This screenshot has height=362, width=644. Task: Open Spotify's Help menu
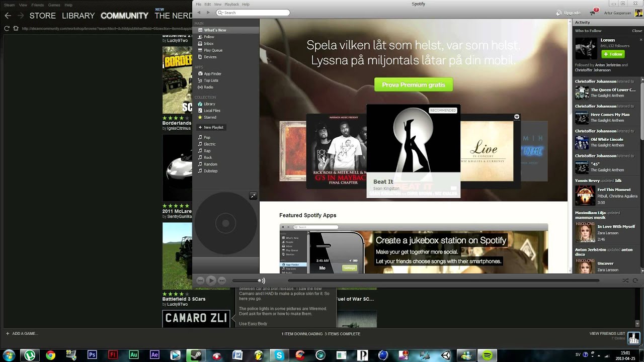tap(246, 4)
